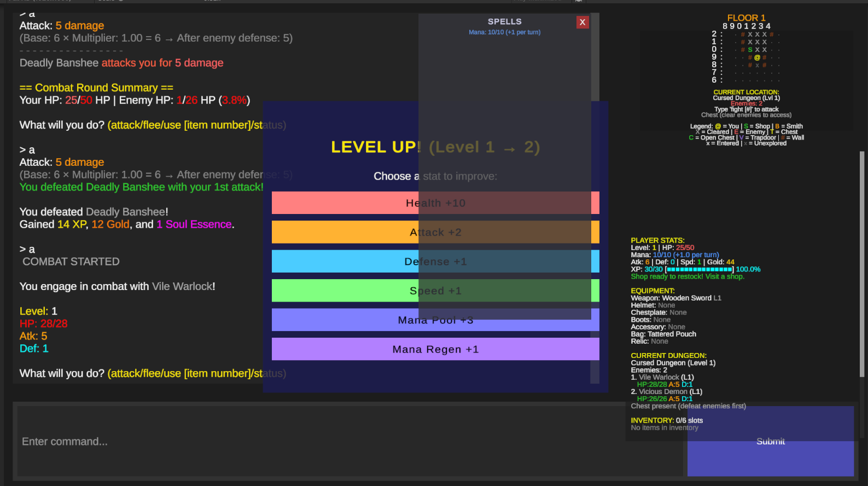
Task: Click the yellow @ player marker on map
Action: pyautogui.click(x=757, y=57)
